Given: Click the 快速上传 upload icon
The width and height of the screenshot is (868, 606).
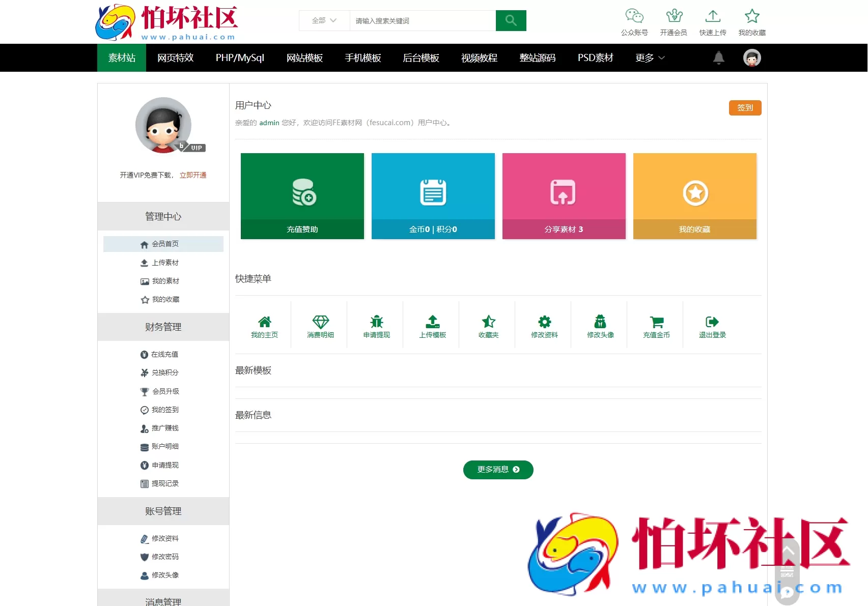Looking at the screenshot, I should (x=713, y=16).
